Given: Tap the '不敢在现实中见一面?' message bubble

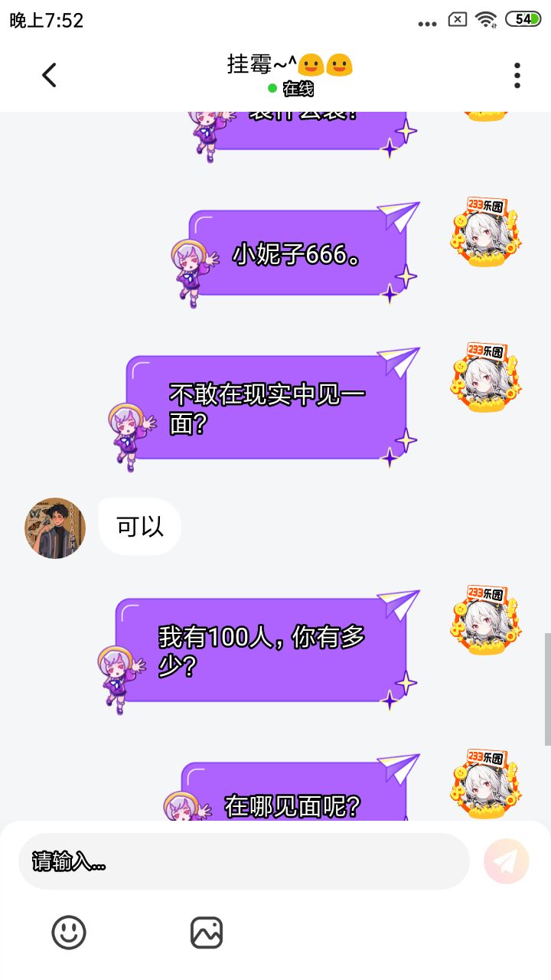Looking at the screenshot, I should click(x=267, y=408).
